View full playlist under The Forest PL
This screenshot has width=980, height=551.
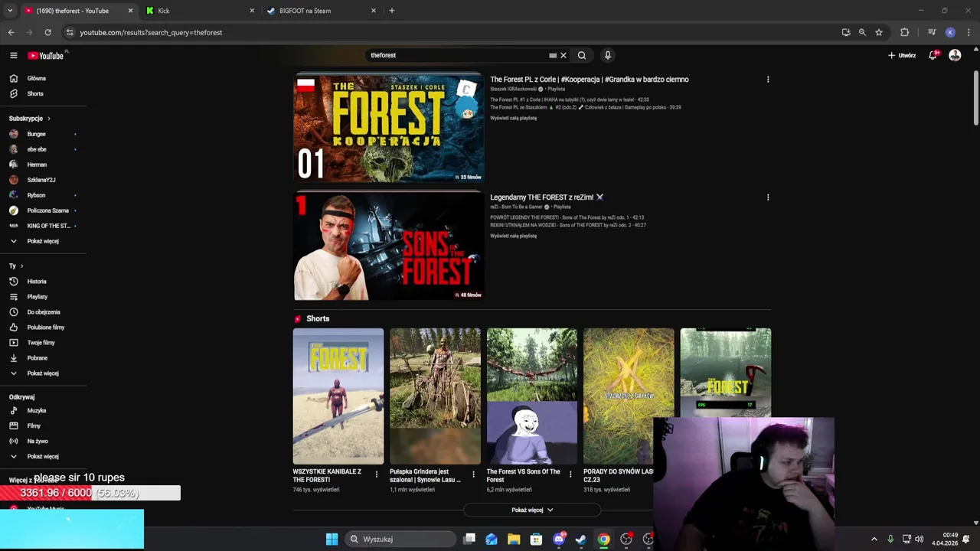tap(514, 118)
